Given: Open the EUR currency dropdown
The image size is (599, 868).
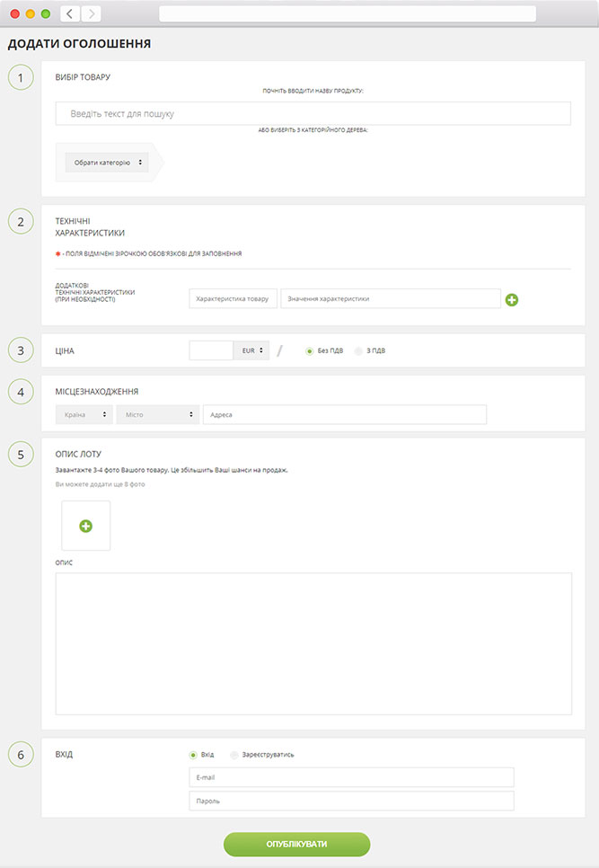Looking at the screenshot, I should (251, 350).
